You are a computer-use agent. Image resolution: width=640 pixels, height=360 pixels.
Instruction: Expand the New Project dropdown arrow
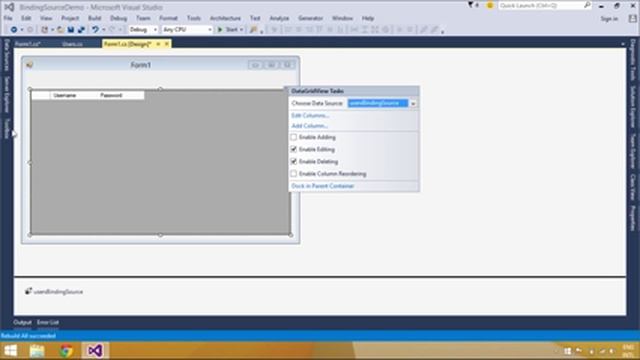tap(52, 29)
